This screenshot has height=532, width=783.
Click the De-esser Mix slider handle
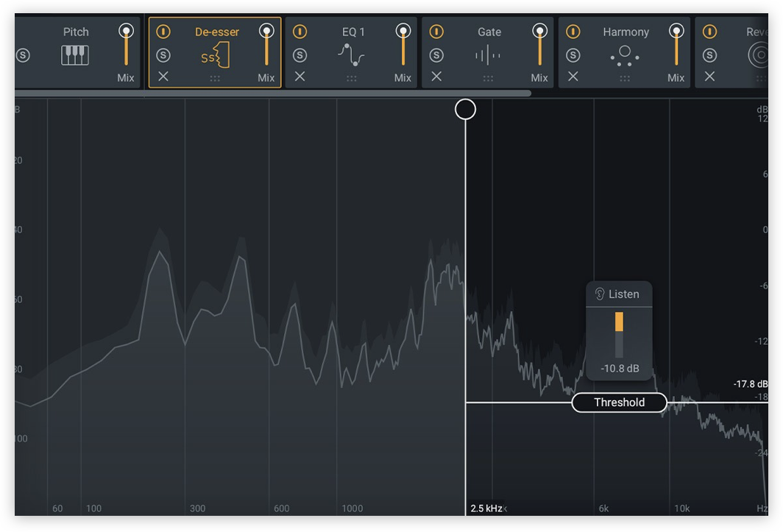click(x=266, y=31)
